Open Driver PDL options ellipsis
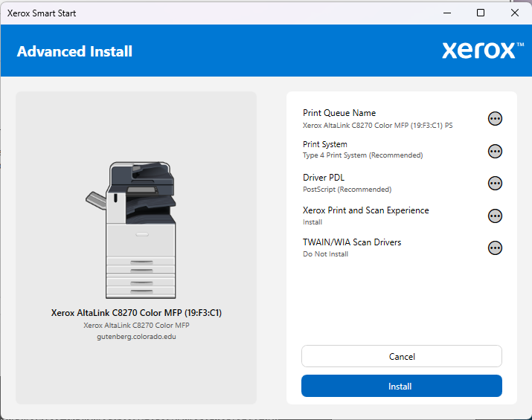This screenshot has height=420, width=532. [x=495, y=184]
